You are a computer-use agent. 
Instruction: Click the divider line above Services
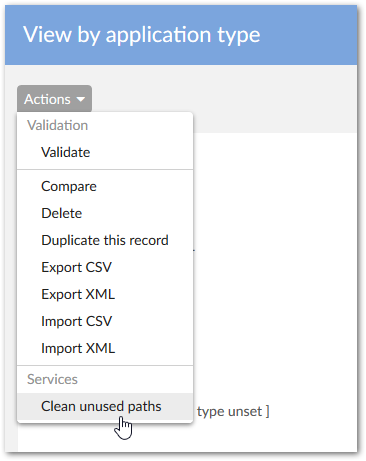click(x=105, y=365)
